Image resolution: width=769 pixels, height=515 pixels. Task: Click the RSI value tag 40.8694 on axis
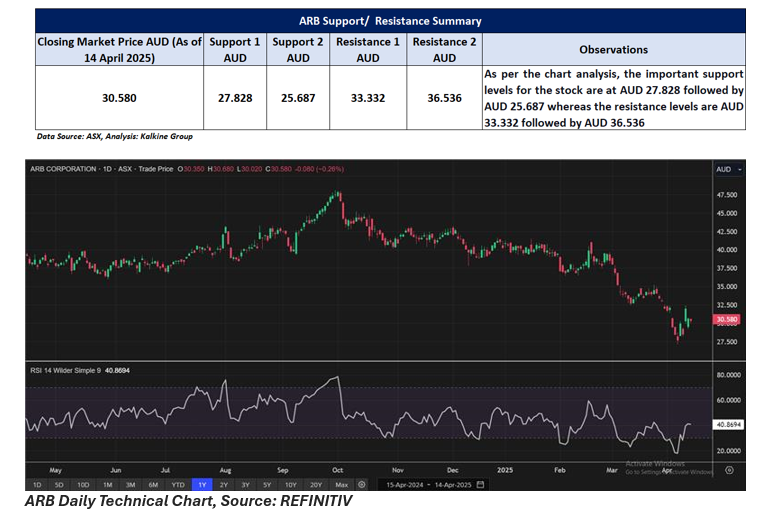[x=728, y=424]
